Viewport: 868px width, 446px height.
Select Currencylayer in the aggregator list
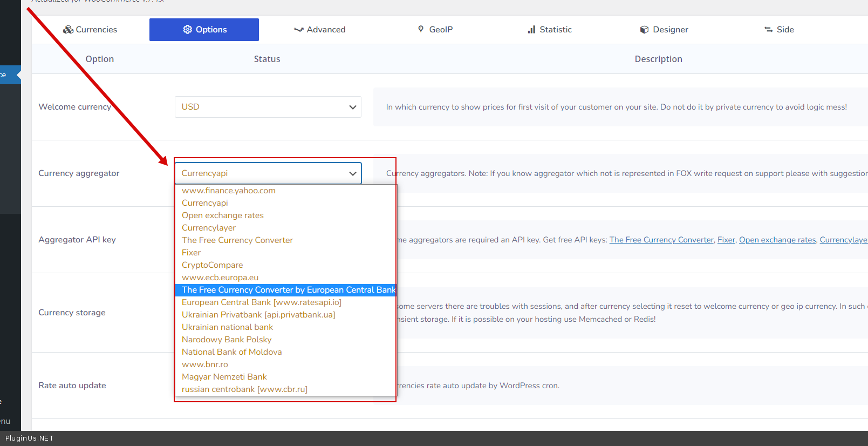[208, 228]
